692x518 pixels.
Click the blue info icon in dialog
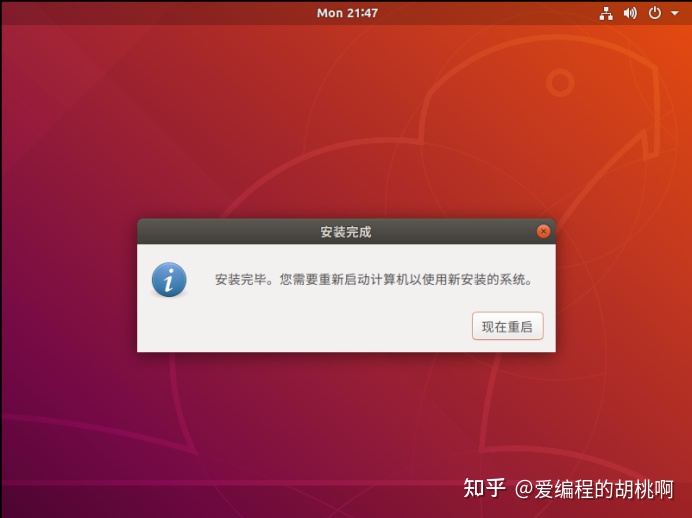pyautogui.click(x=169, y=280)
